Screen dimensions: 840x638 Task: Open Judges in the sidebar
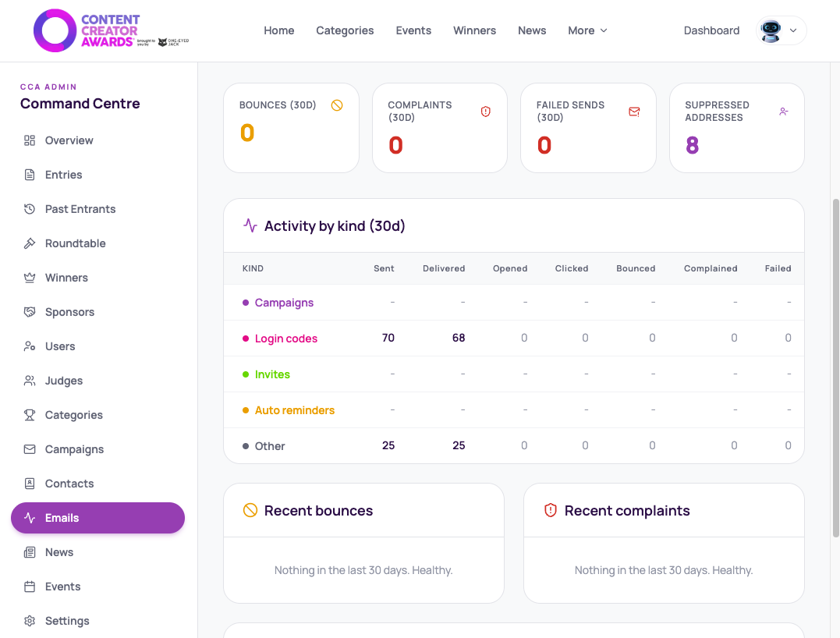(x=97, y=381)
